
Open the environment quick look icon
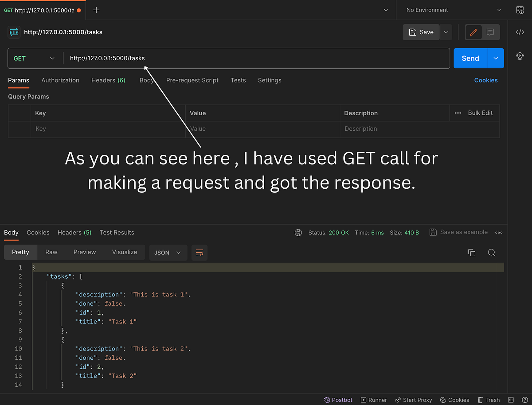tap(520, 10)
